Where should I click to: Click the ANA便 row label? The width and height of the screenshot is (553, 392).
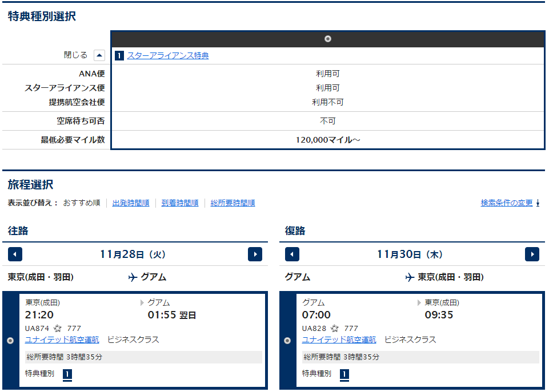[x=92, y=74]
